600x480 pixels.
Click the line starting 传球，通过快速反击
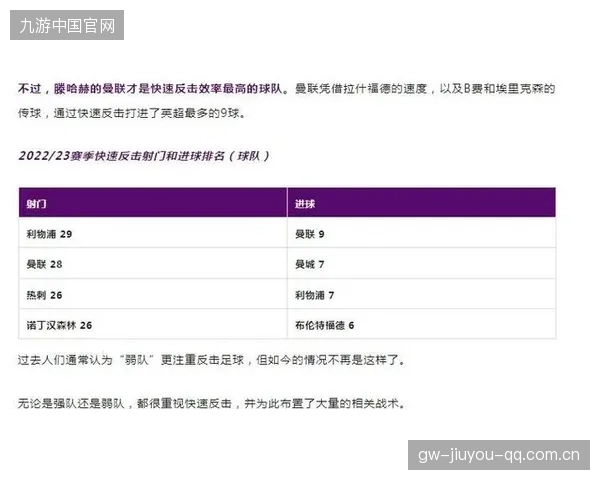(131, 113)
